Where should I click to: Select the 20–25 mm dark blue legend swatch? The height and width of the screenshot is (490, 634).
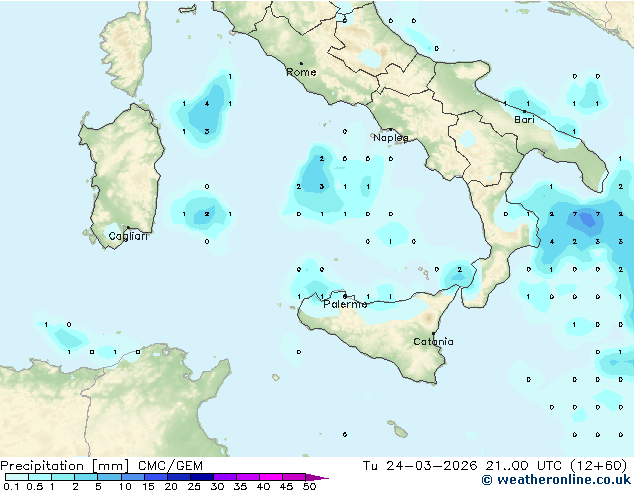click(178, 477)
